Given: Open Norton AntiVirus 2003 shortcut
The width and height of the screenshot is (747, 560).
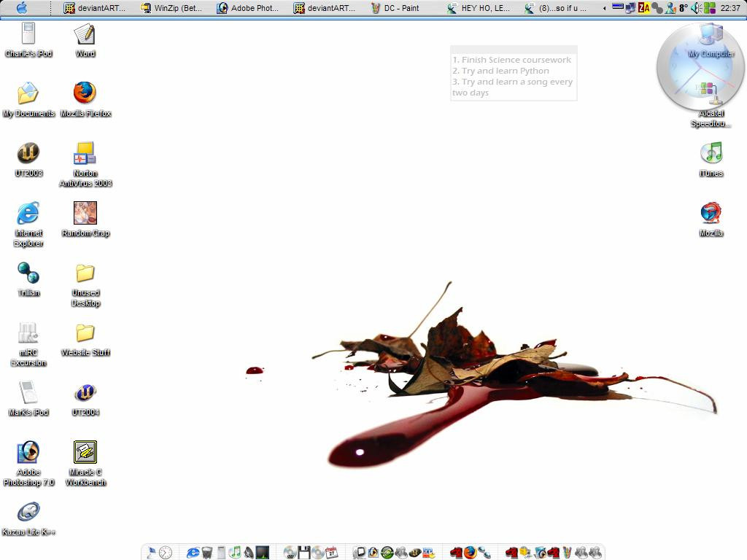Looking at the screenshot, I should tap(85, 164).
